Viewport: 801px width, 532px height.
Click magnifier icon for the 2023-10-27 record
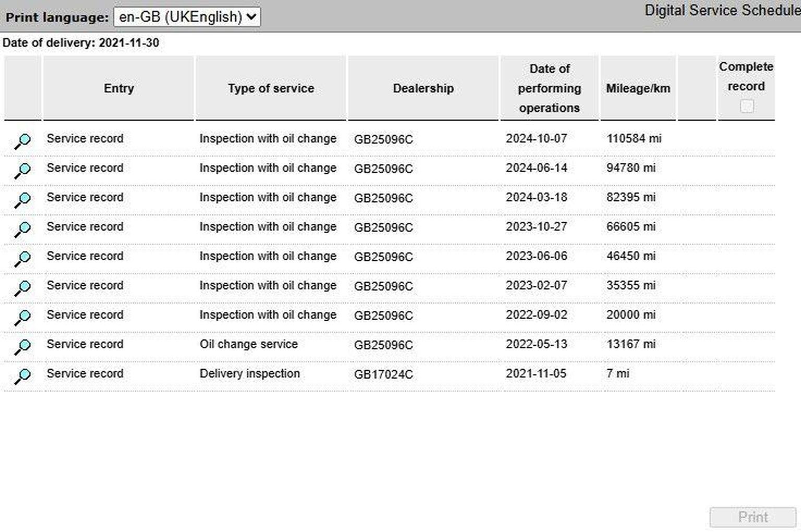[x=22, y=229]
